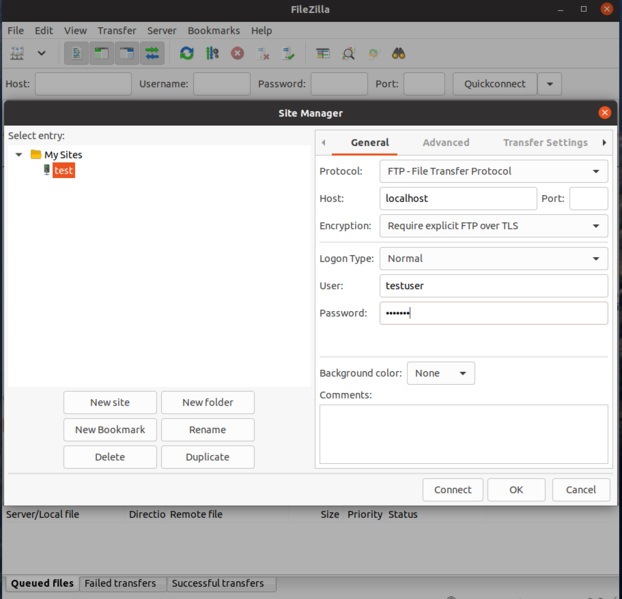Choose Background color from the None dropdown
Viewport: 622px width, 599px height.
coord(441,373)
